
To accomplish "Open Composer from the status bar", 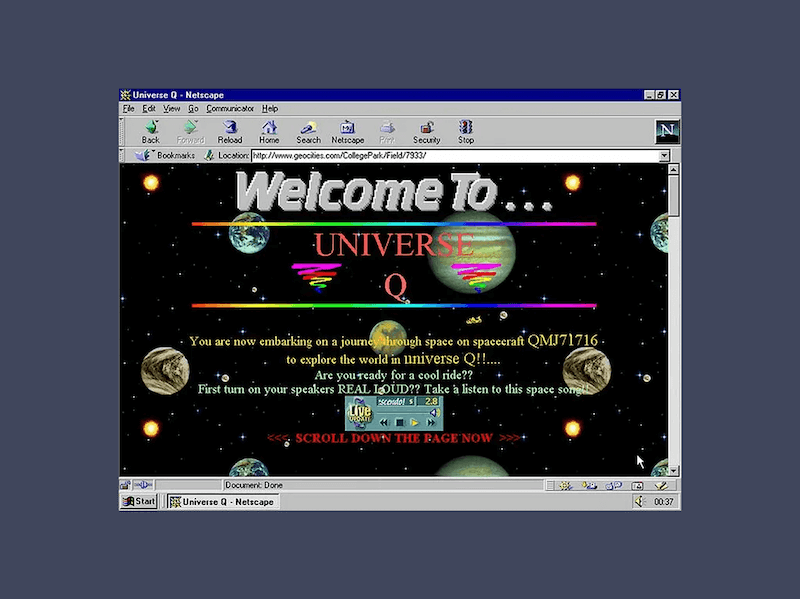I will (x=660, y=484).
